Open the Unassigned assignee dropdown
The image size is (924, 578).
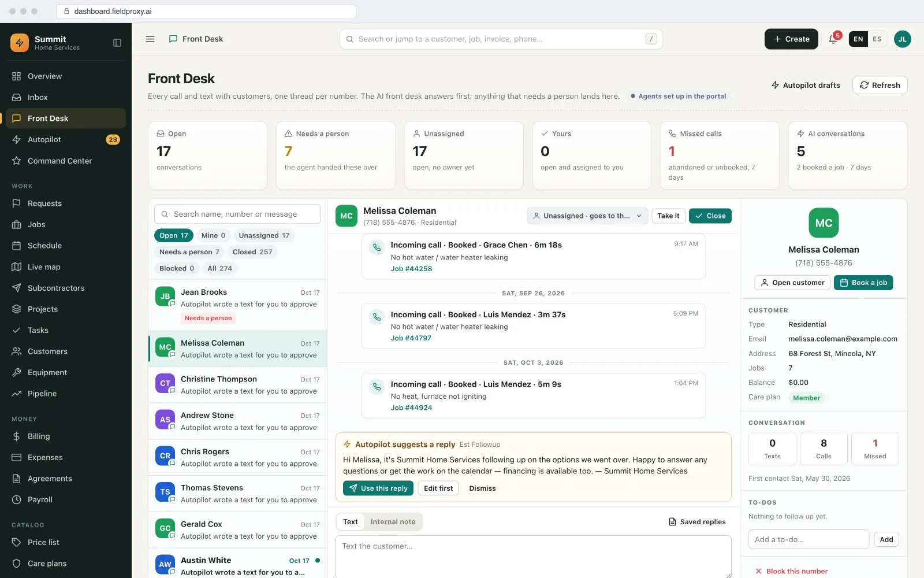coord(587,216)
